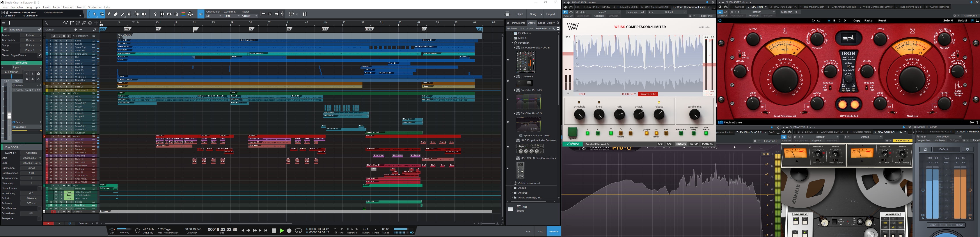The height and width of the screenshot is (237, 980).
Task: Toggle the IQ quantize button
Action: click(201, 14)
